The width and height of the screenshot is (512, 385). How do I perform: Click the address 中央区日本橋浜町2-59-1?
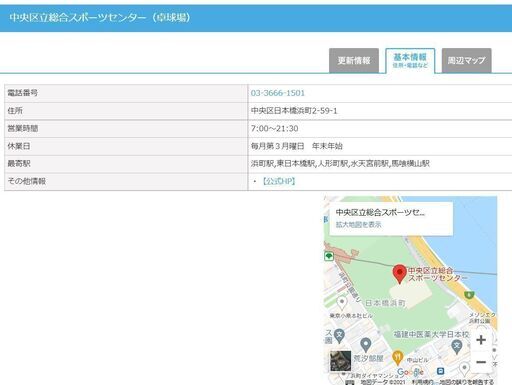click(294, 111)
